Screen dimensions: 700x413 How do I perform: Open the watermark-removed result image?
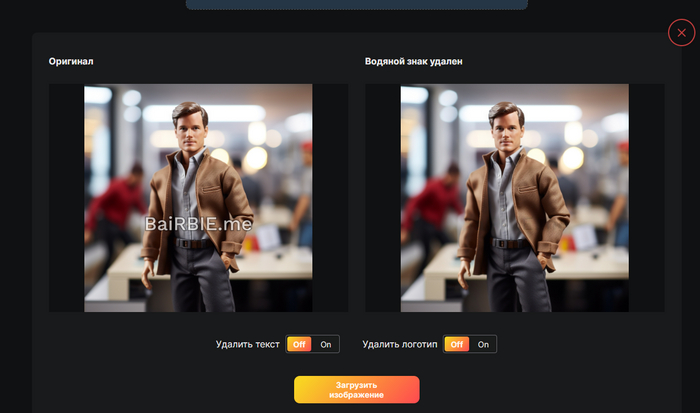click(514, 197)
